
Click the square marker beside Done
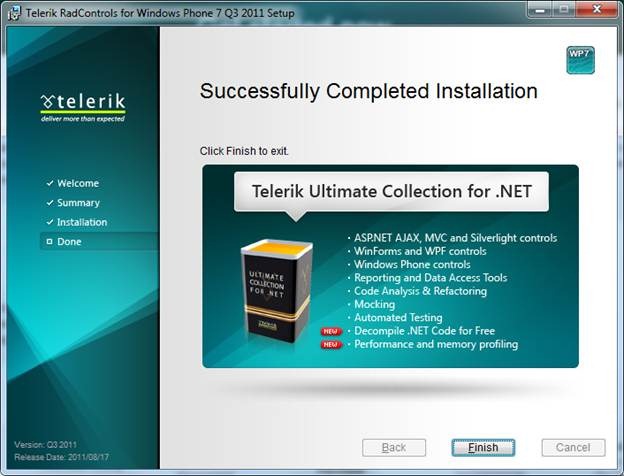49,242
